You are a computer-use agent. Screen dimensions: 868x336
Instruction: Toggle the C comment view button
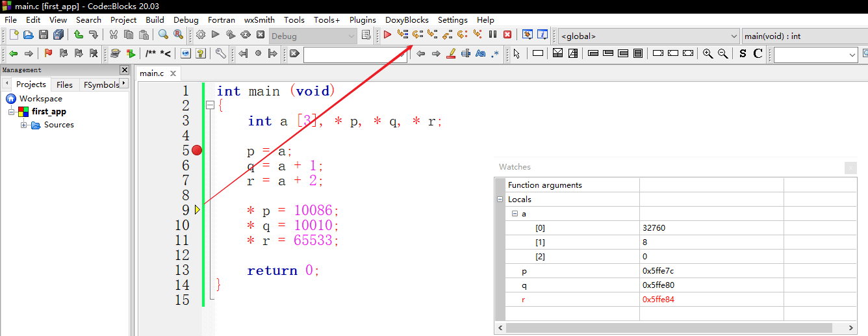(758, 53)
